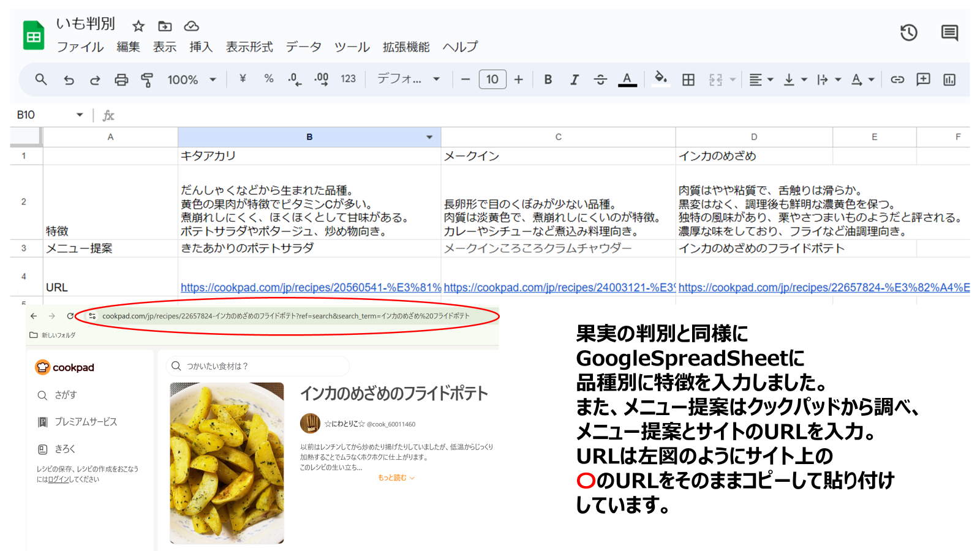Toggle bold formatting
Viewport: 980px width, 551px height.
548,79
